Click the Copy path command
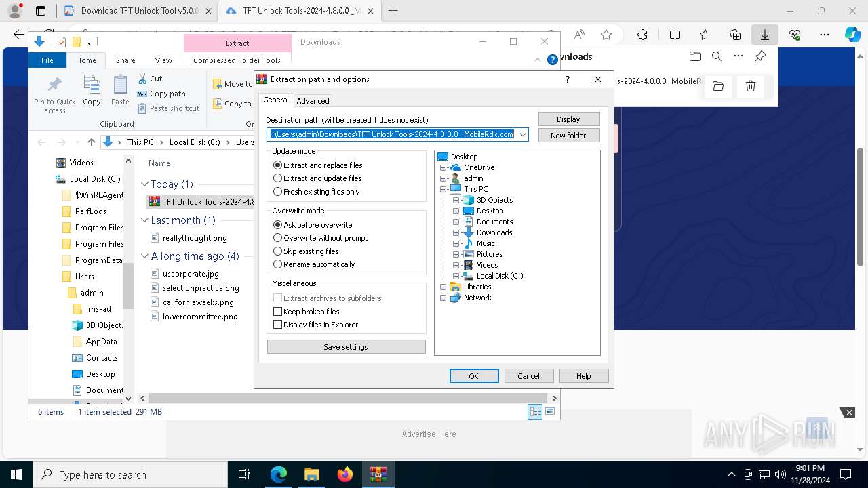 pos(161,94)
